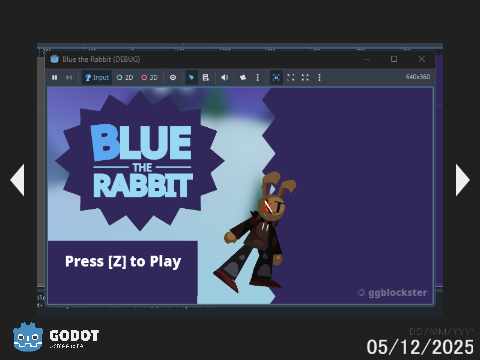Image resolution: width=480 pixels, height=360 pixels.
Task: Click the 640x360 resolution label
Action: coord(418,77)
